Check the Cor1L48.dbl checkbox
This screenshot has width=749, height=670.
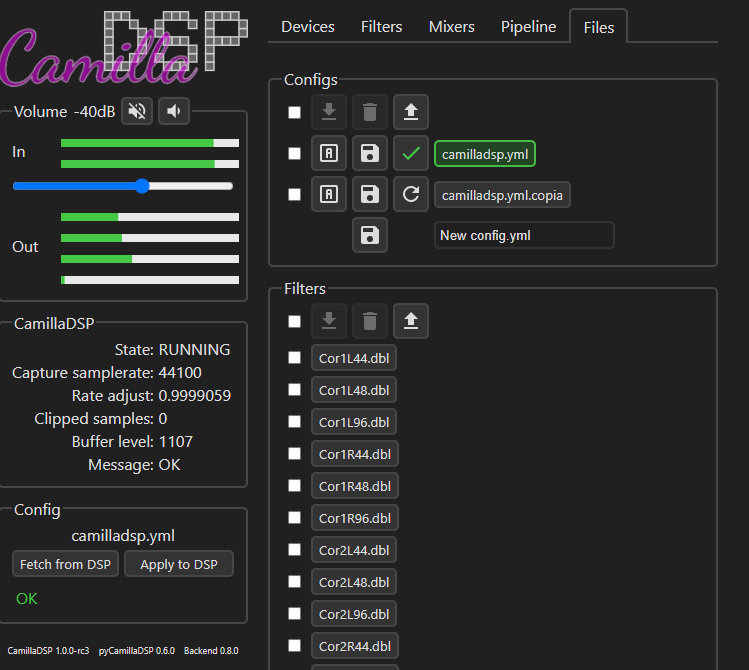[x=295, y=390]
